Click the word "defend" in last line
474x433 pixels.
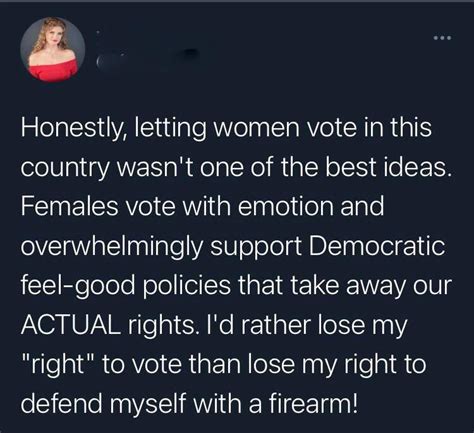click(x=60, y=403)
